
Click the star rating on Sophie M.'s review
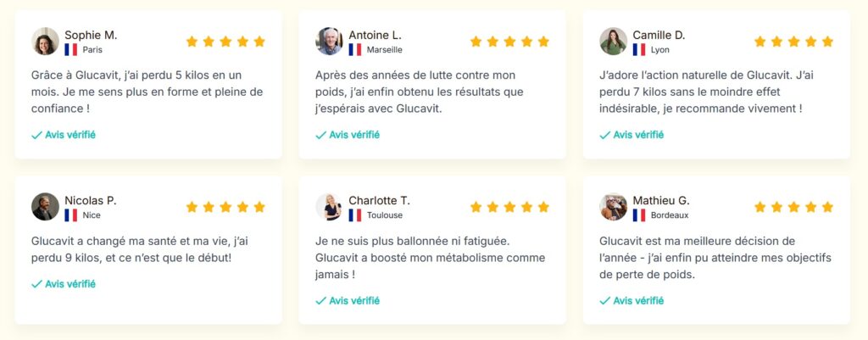pyautogui.click(x=225, y=42)
